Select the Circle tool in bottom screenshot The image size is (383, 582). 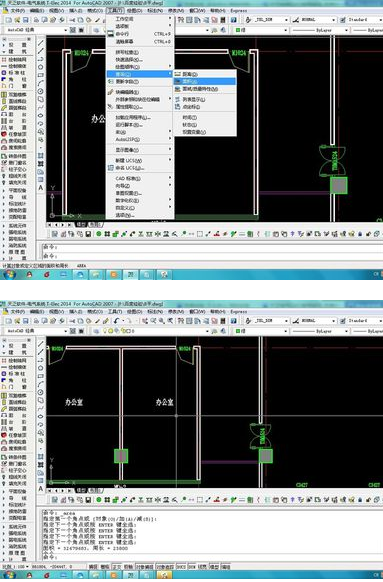[41, 392]
